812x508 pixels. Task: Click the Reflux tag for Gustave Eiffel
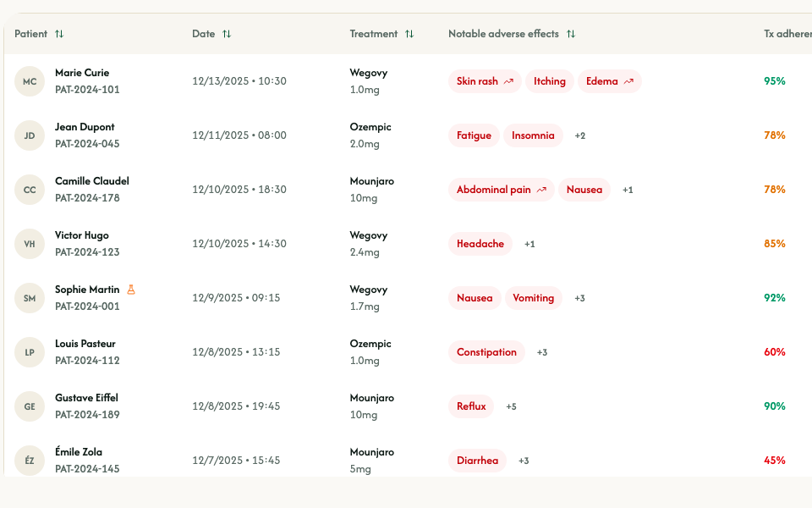(x=471, y=406)
